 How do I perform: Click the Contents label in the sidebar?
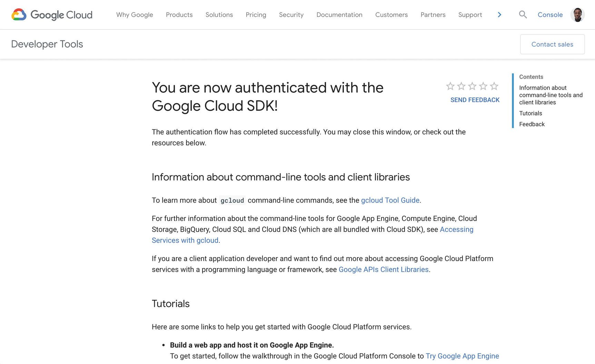[531, 77]
